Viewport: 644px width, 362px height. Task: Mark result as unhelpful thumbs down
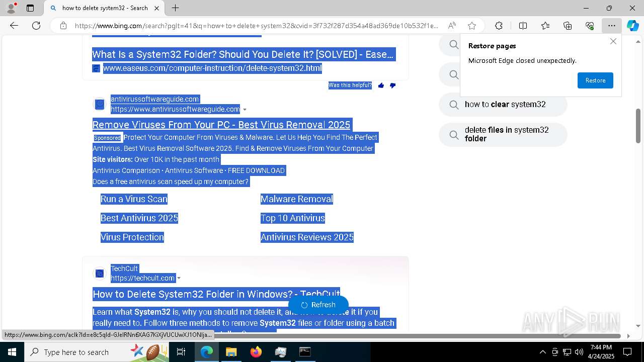[x=393, y=85]
